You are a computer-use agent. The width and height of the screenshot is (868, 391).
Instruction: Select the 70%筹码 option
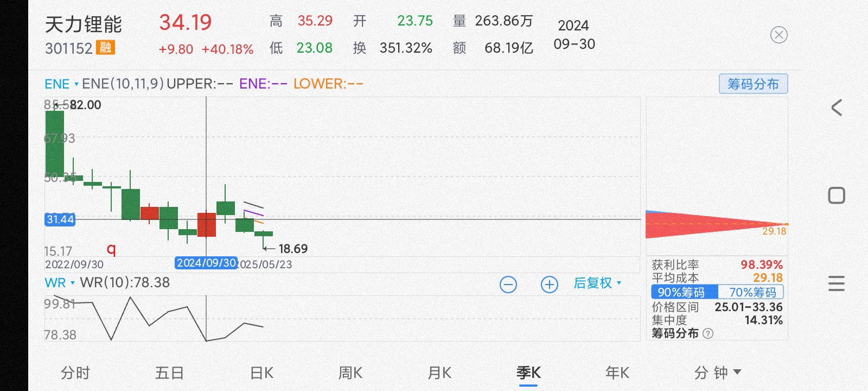point(751,292)
